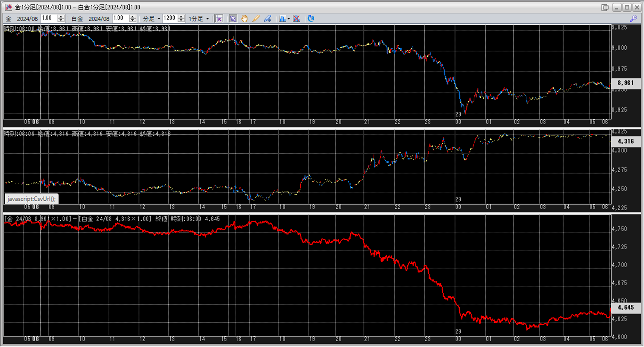Click the 金 2024/08 contract label
644x347 pixels.
[x=27, y=19]
